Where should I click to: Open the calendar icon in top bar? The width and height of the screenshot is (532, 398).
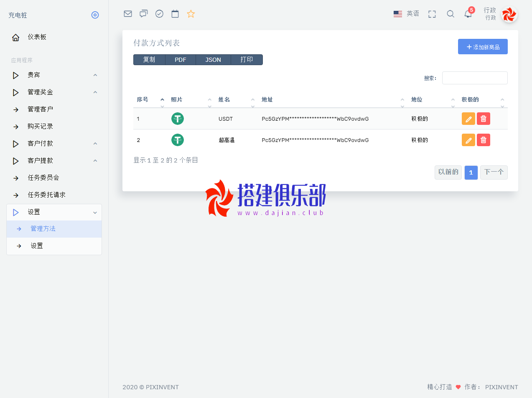(175, 14)
